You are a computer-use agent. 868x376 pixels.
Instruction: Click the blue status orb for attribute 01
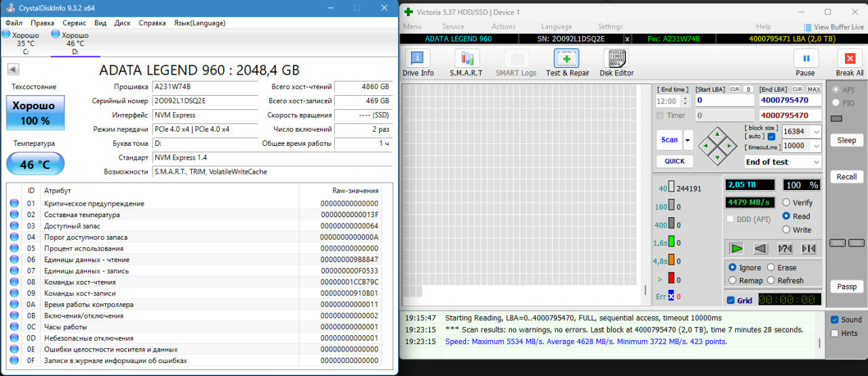tap(14, 204)
